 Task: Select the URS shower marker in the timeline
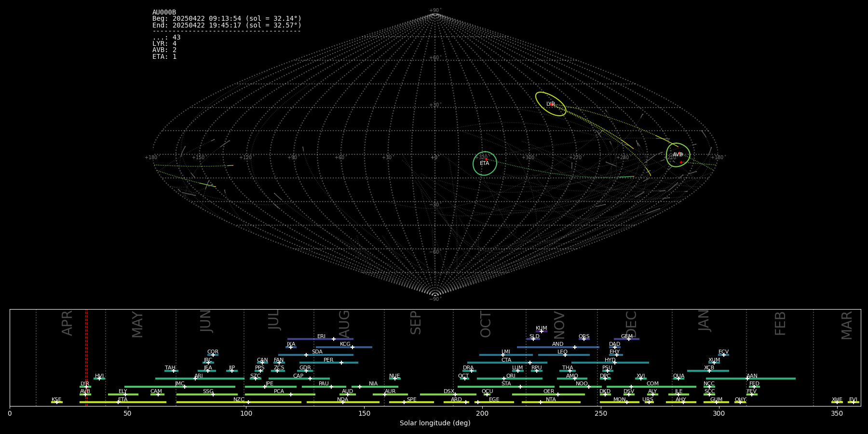pos(649,402)
